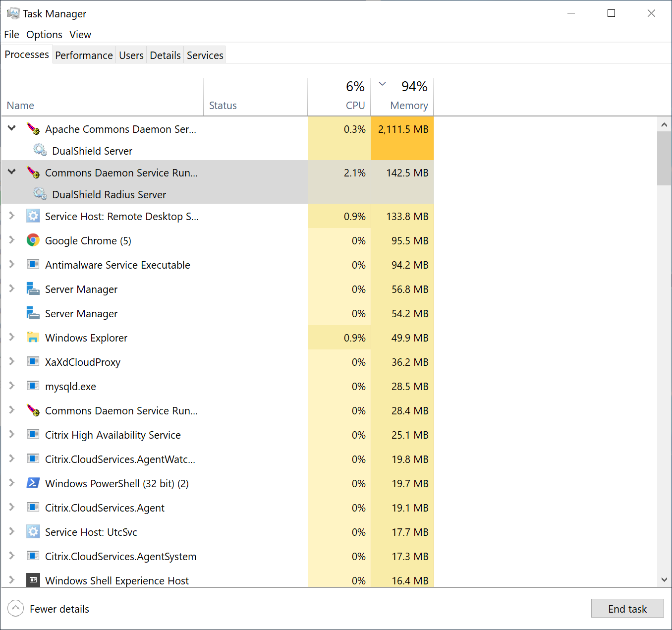
Task: Click the Apache Commons Daemon feather icon
Action: pyautogui.click(x=33, y=129)
